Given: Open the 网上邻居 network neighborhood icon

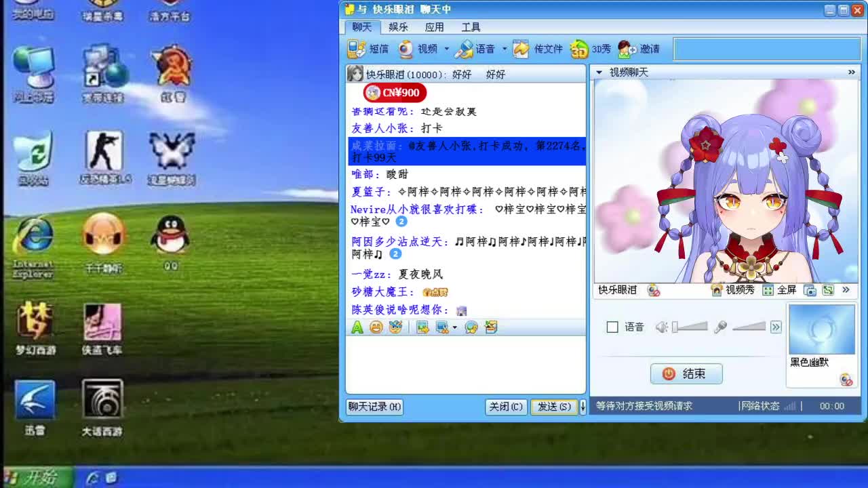Looking at the screenshot, I should coord(33,75).
